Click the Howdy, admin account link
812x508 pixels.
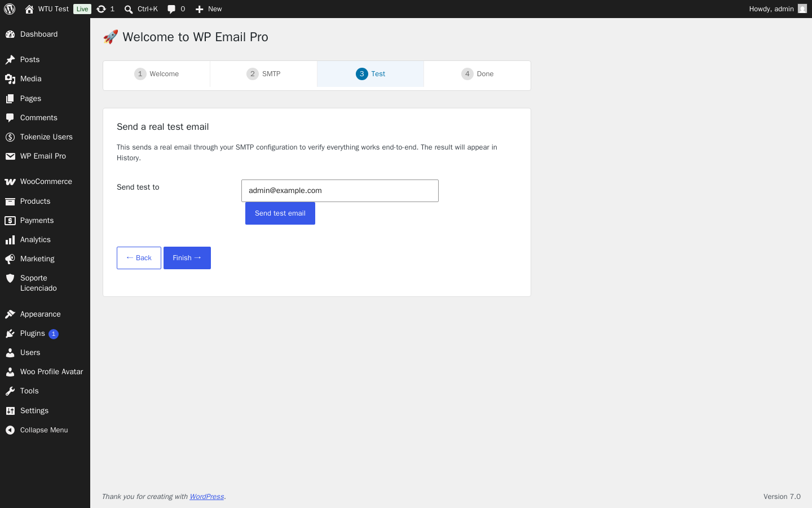pyautogui.click(x=778, y=9)
